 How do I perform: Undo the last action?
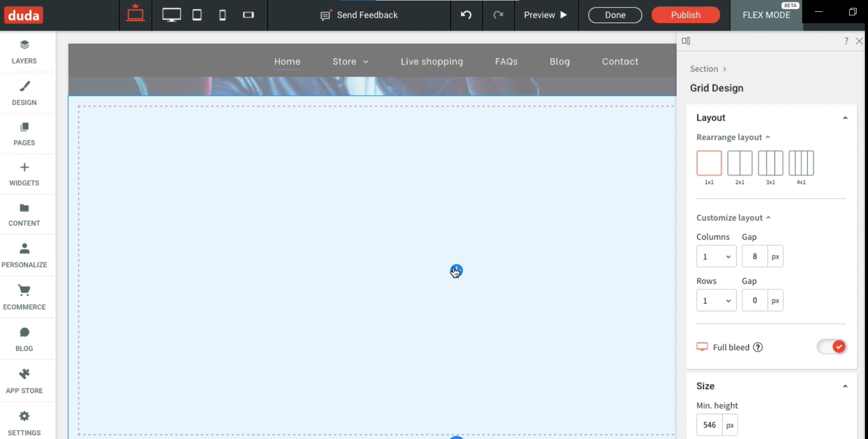[x=466, y=15]
